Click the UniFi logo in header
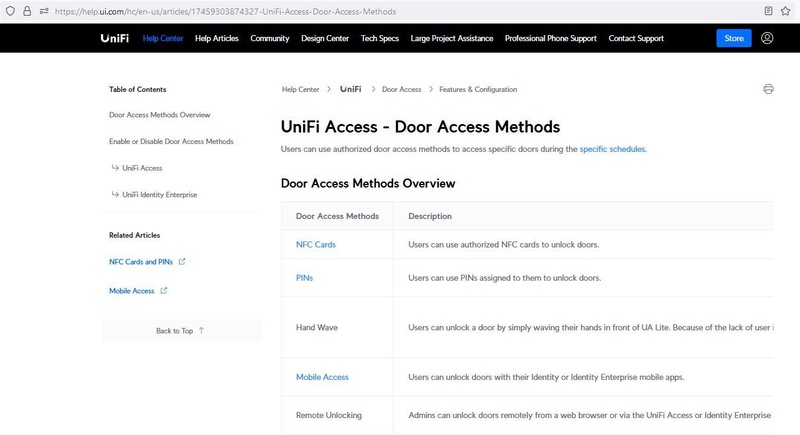 coord(113,39)
